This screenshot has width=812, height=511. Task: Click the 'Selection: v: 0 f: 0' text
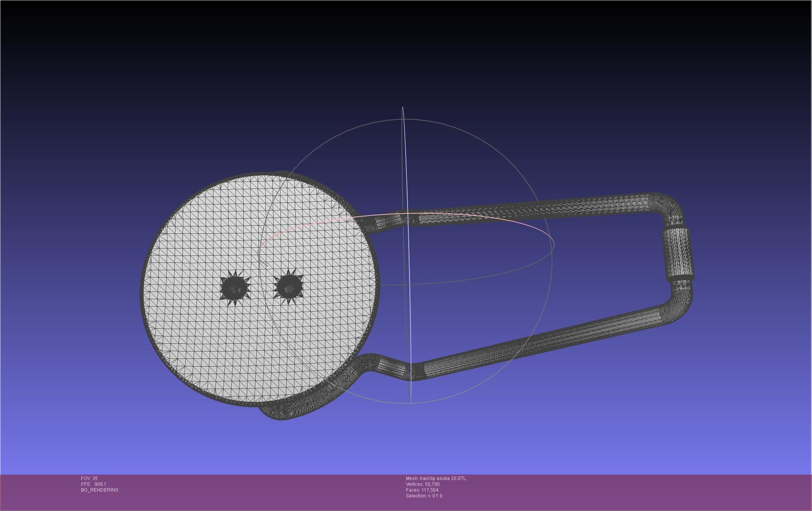click(x=424, y=496)
